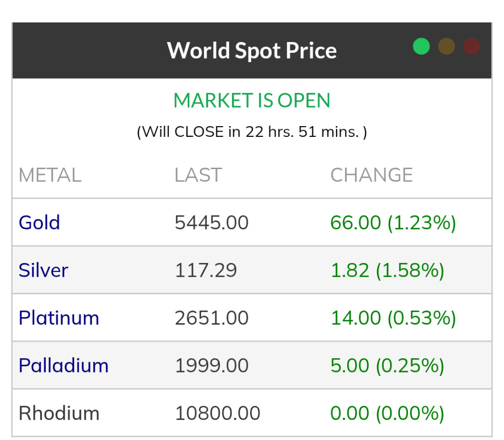Click Gold's change value 66.00 (1.23%)

[393, 222]
